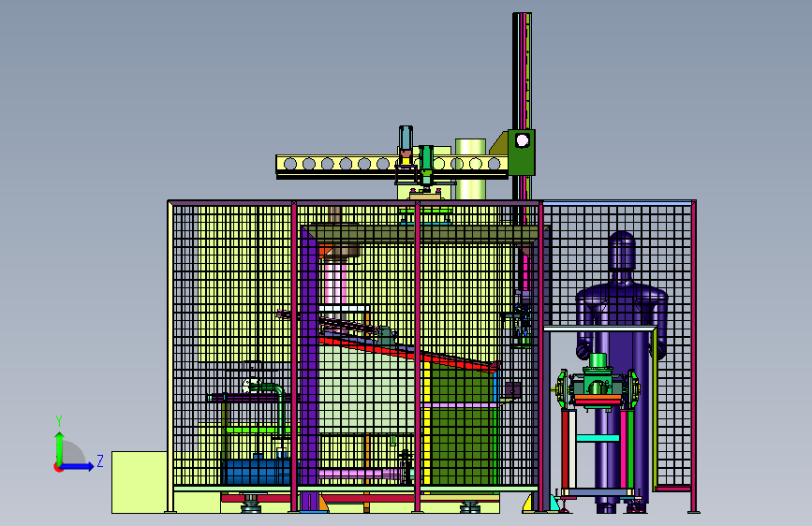Select the yellow horizontal beam with round holes
The width and height of the screenshot is (812, 526).
click(392, 165)
